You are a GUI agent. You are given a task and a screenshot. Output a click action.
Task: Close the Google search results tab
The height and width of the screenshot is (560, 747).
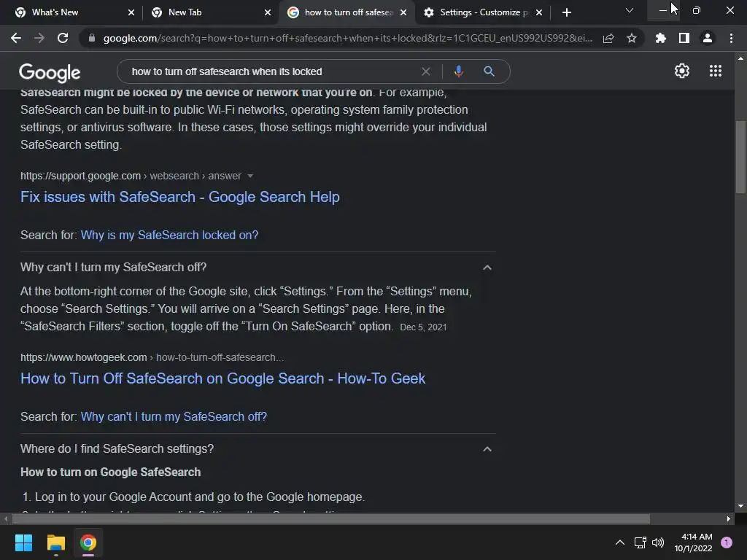point(403,12)
